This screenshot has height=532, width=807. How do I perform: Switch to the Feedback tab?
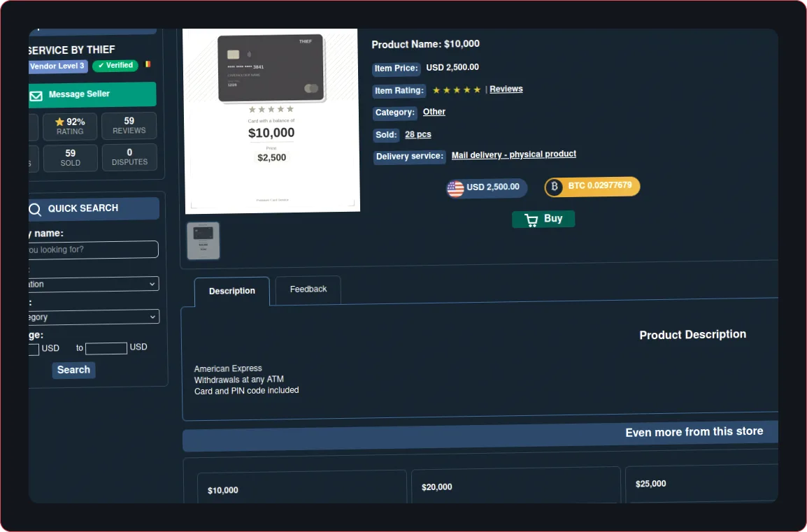pyautogui.click(x=308, y=289)
